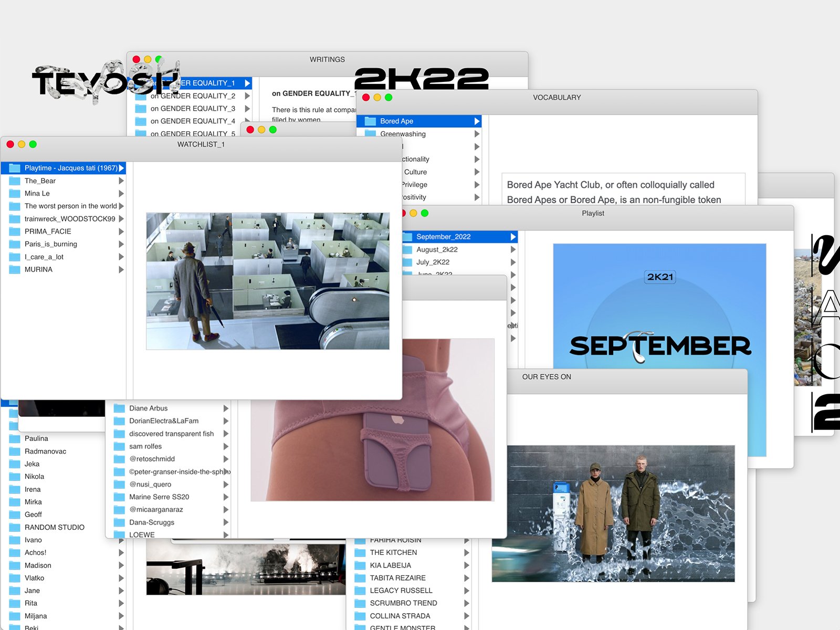Click the sam rolfes folder icon

point(120,446)
